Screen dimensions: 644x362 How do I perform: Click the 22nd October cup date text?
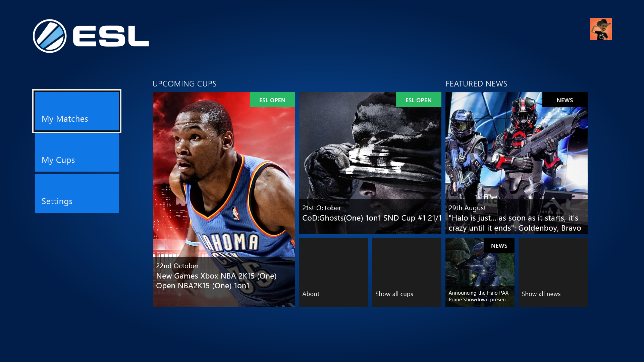pos(177,266)
